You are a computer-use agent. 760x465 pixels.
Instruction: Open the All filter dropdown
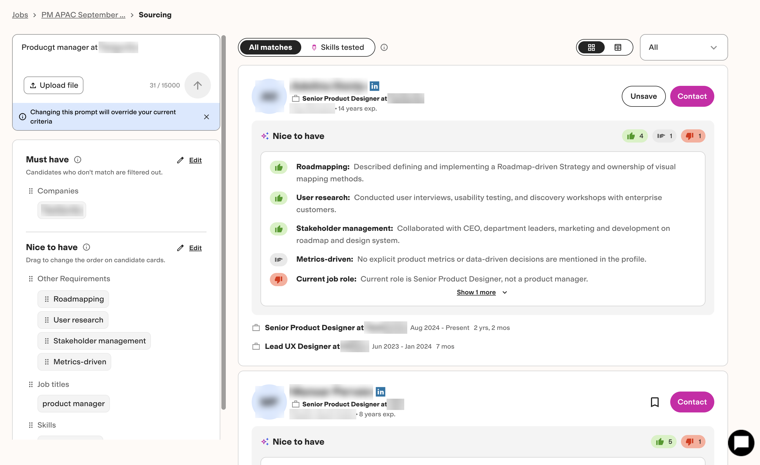(683, 48)
